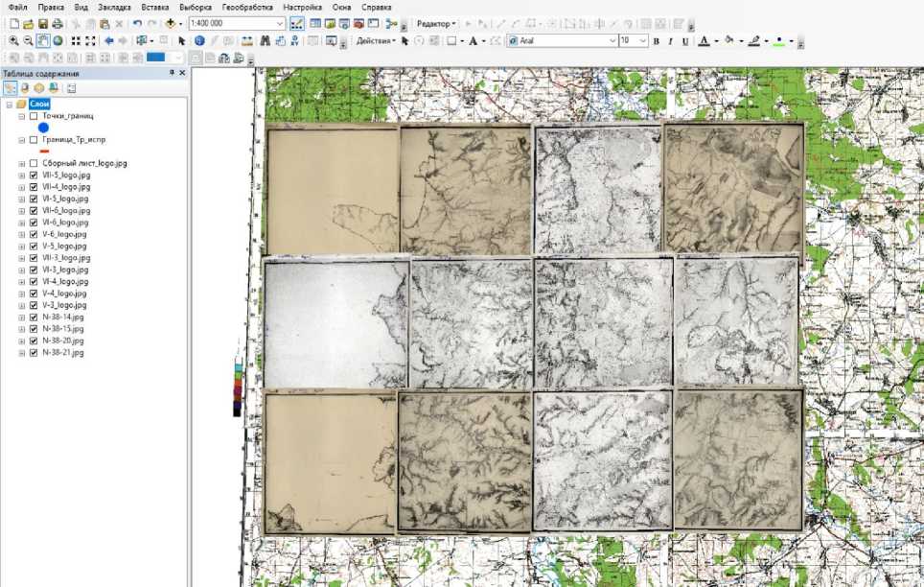
Task: Go back to previous extent arrow
Action: pos(108,41)
